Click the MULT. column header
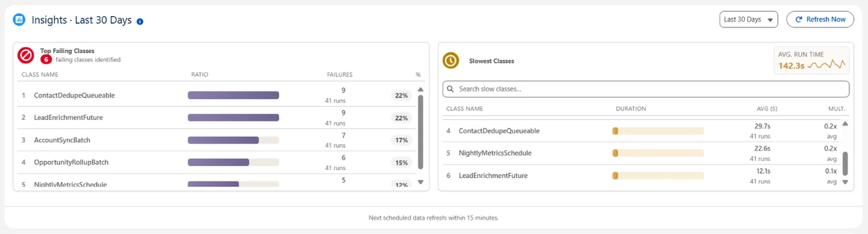The image size is (868, 234). coord(836,109)
